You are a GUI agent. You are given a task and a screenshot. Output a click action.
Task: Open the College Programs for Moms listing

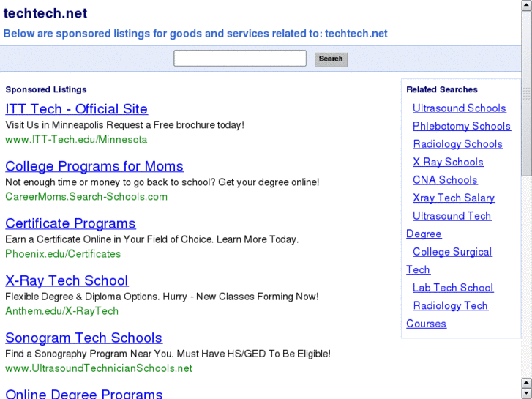[x=94, y=166]
